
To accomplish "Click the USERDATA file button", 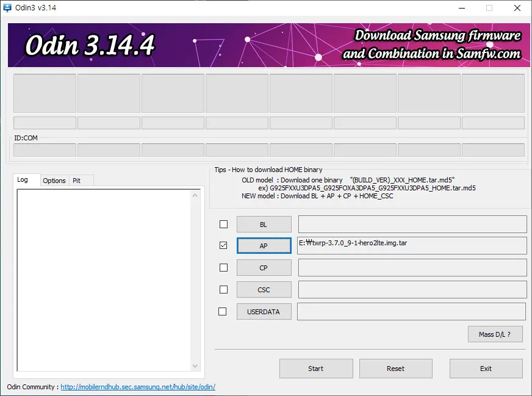I will tap(264, 312).
